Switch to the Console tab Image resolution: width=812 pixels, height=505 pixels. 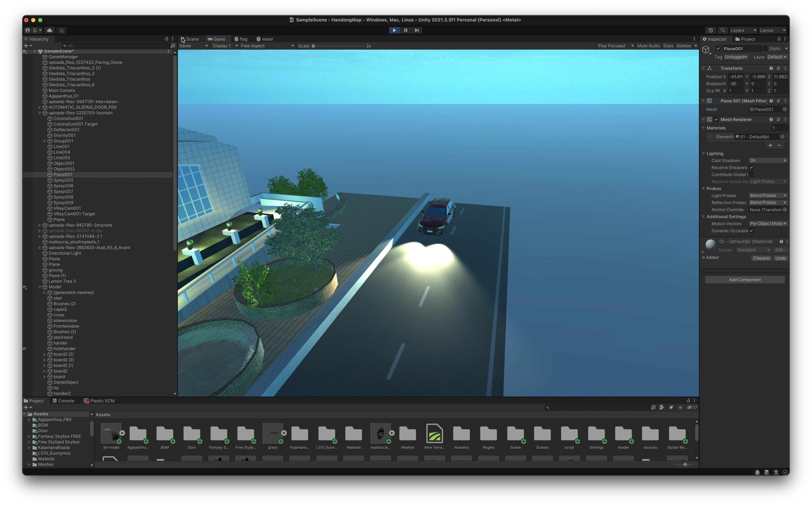pos(64,401)
